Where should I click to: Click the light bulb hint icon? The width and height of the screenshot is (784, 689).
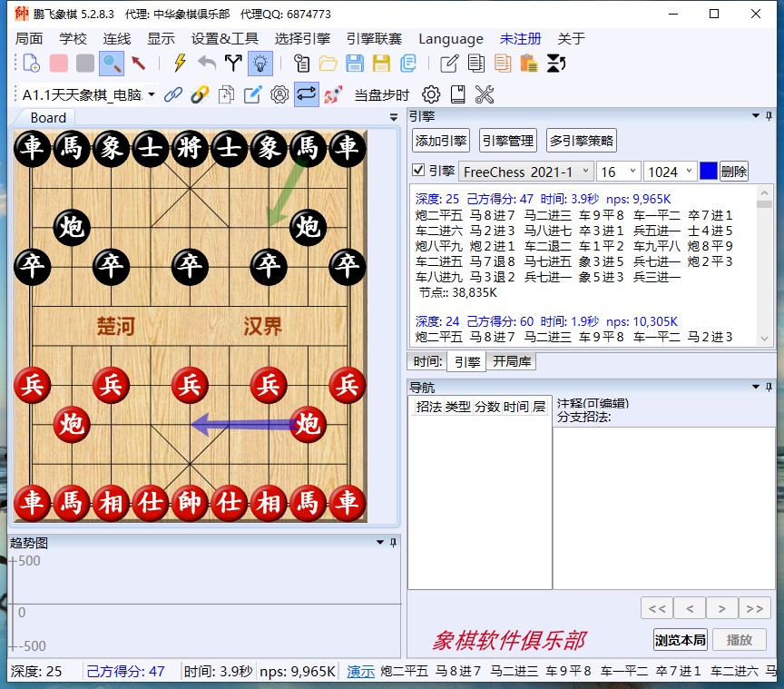click(260, 63)
